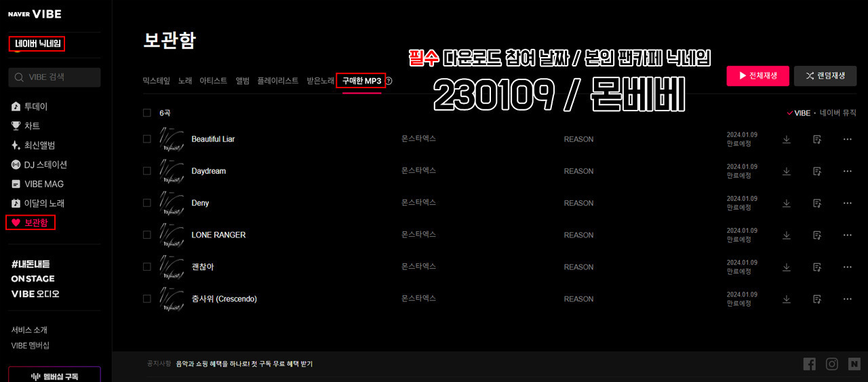
Task: Open 보관함 in the sidebar
Action: click(30, 223)
